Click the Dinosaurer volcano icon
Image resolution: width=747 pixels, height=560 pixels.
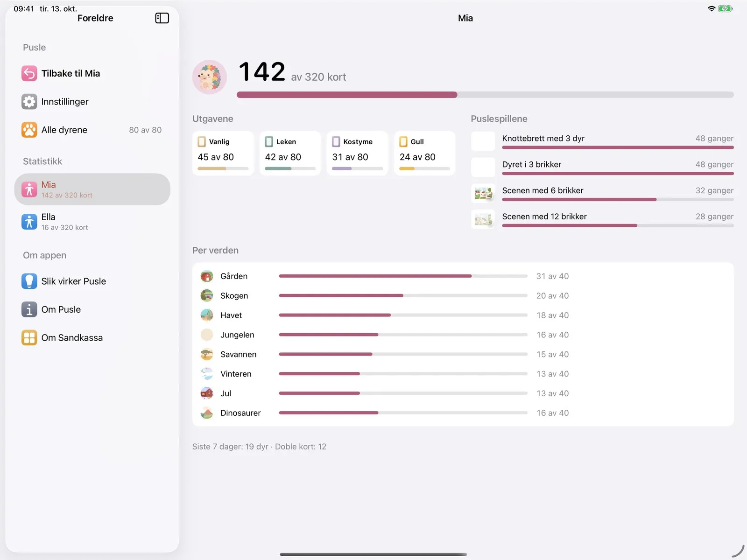pyautogui.click(x=207, y=413)
